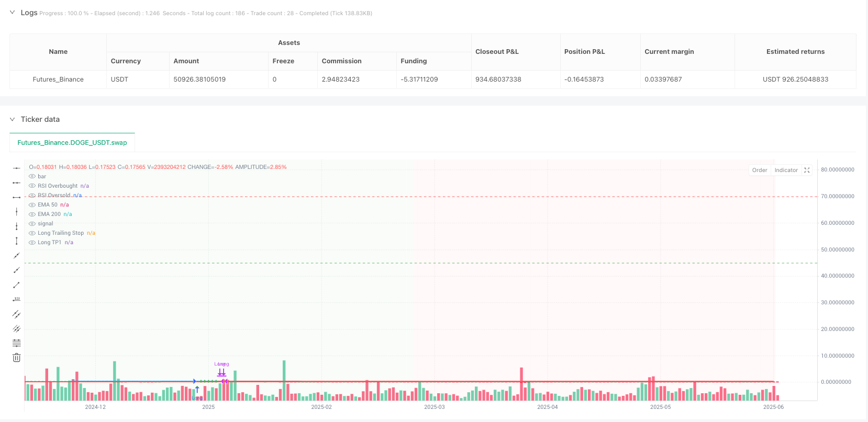Open the Futures_Binance.DOGE_USDT.swap tab

point(72,142)
